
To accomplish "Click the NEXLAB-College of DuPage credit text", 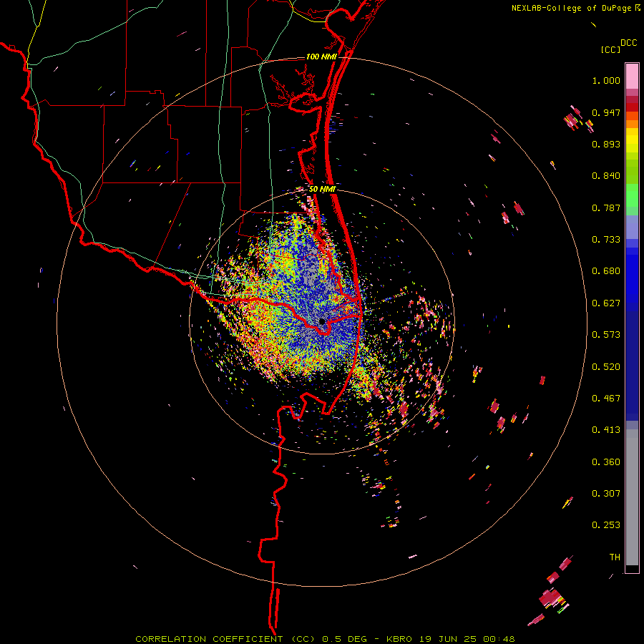I will 571,8.
